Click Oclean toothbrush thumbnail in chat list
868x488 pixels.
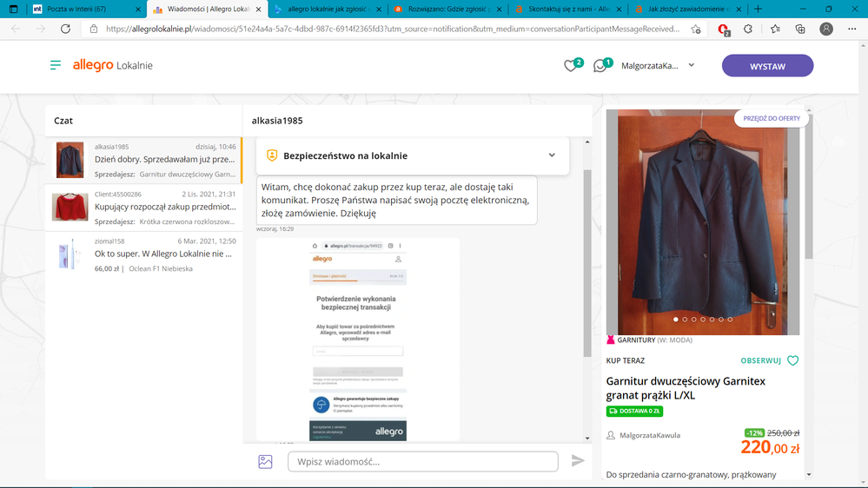click(70, 254)
